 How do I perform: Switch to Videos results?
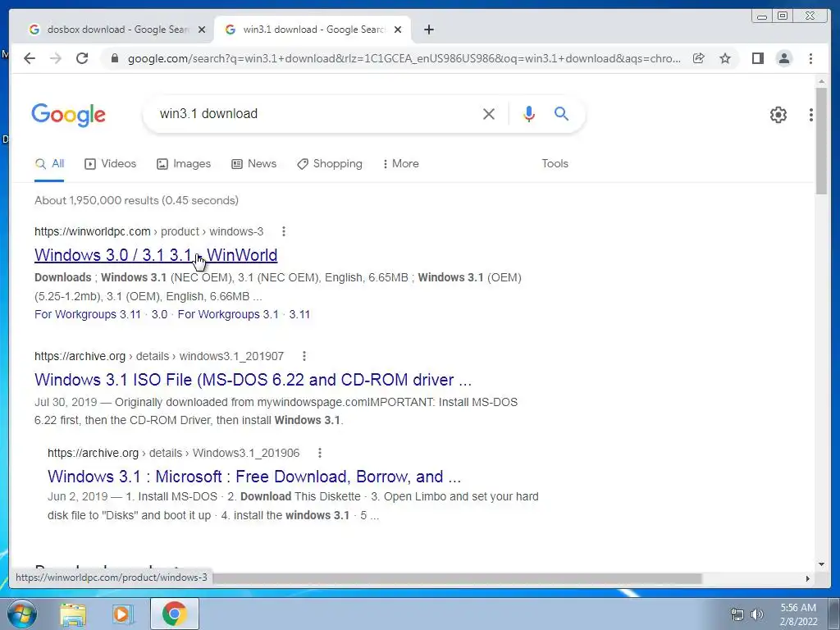tap(111, 164)
